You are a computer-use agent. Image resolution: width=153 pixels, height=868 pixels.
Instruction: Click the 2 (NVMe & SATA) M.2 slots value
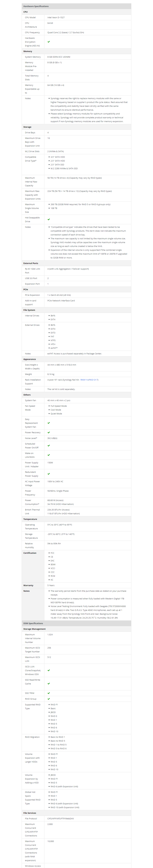[x=55, y=151]
